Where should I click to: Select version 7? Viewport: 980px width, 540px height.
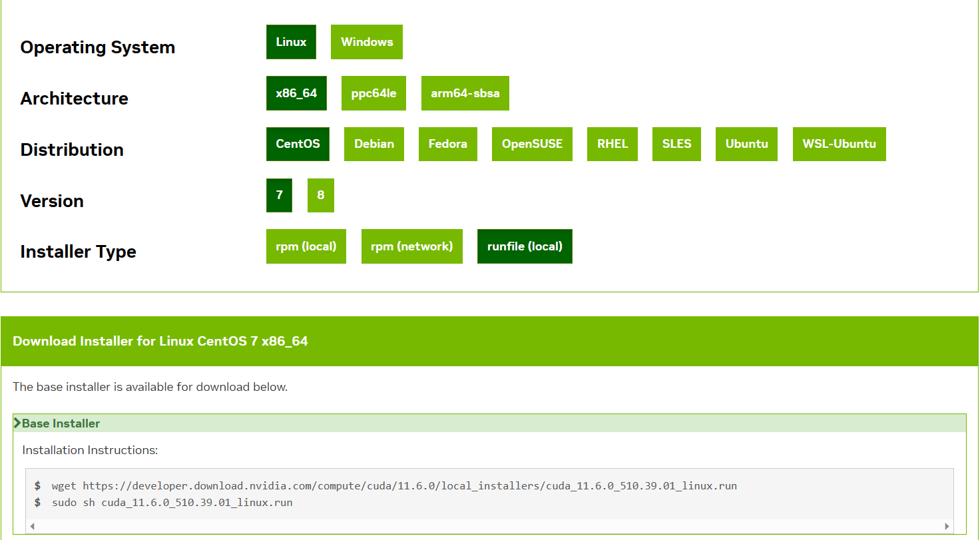click(279, 195)
